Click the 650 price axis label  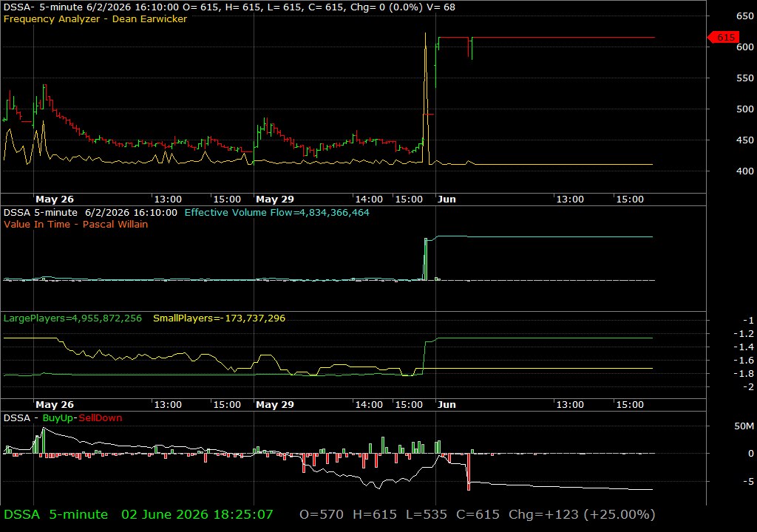tap(745, 16)
